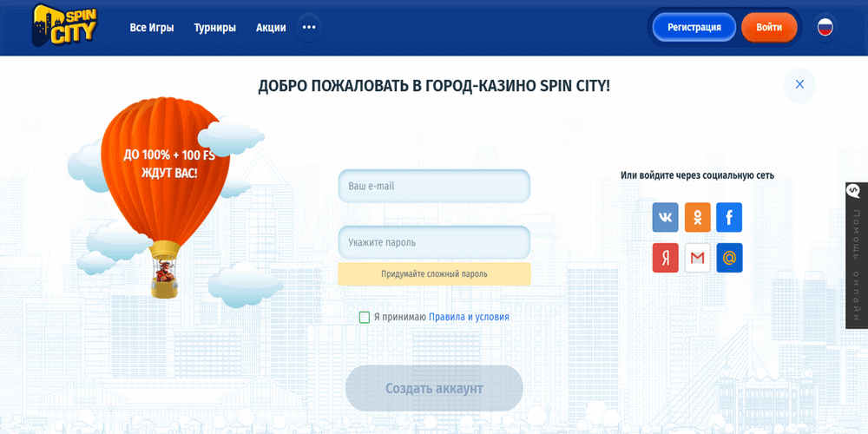
Task: Expand the three-dots more menu
Action: 309,27
